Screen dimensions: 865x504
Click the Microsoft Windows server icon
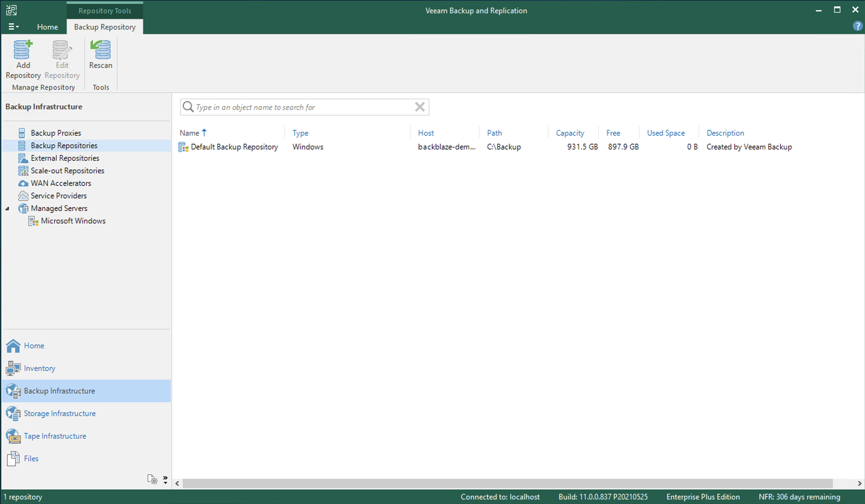pos(33,221)
